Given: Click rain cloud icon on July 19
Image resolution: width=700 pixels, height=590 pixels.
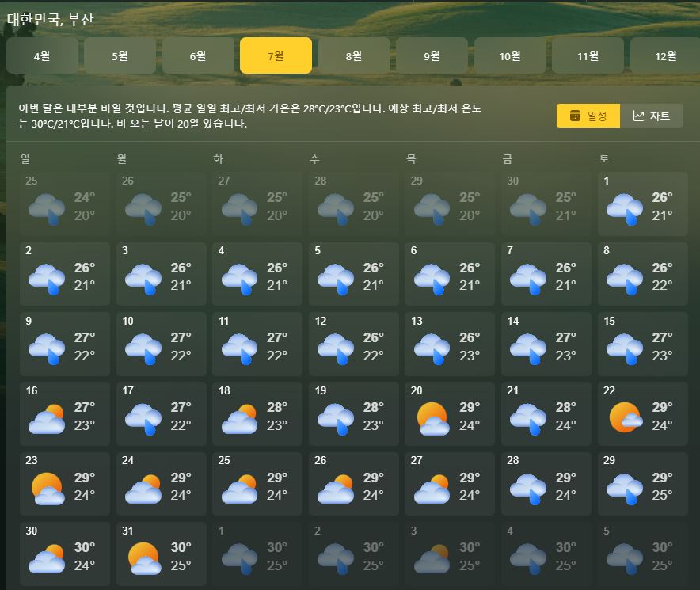Looking at the screenshot, I should (336, 419).
